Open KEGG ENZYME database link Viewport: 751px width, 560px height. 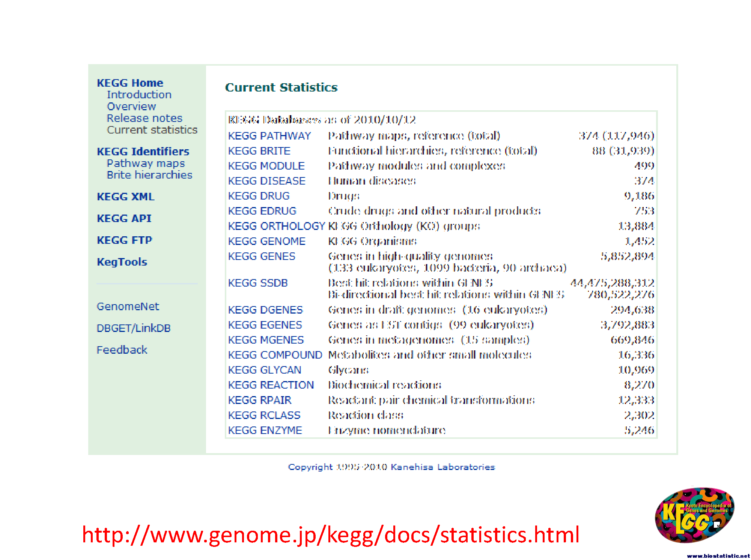pos(265,430)
